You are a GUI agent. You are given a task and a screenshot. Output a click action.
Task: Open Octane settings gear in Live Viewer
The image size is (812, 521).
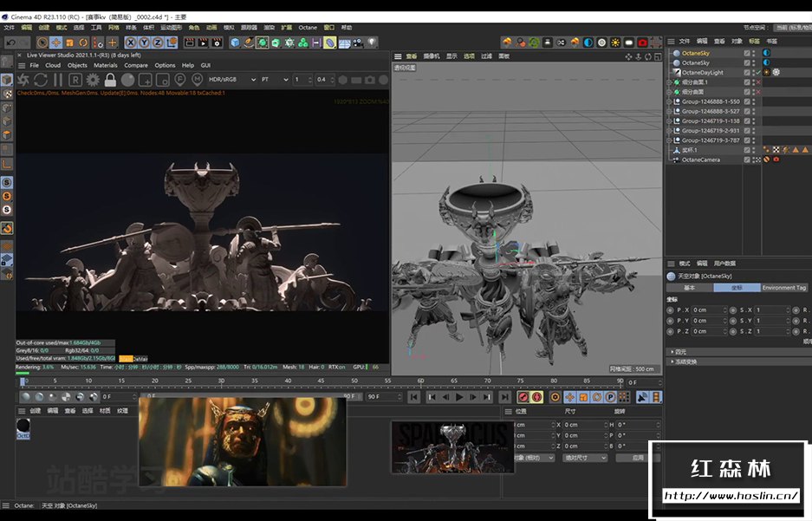(x=93, y=80)
